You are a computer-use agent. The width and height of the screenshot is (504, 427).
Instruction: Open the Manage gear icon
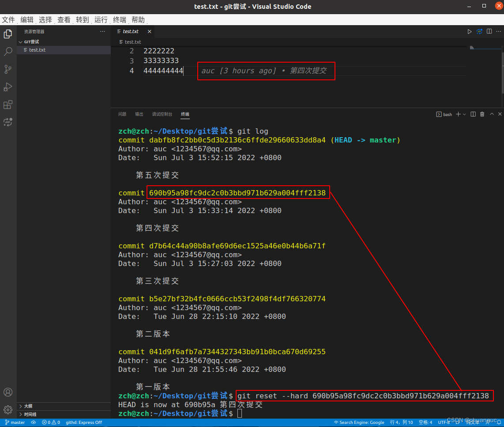pos(8,410)
